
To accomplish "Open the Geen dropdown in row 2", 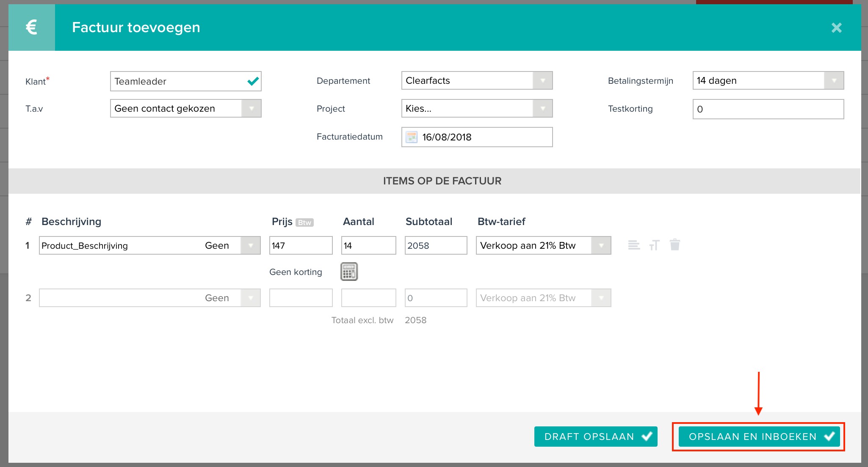I will point(232,298).
